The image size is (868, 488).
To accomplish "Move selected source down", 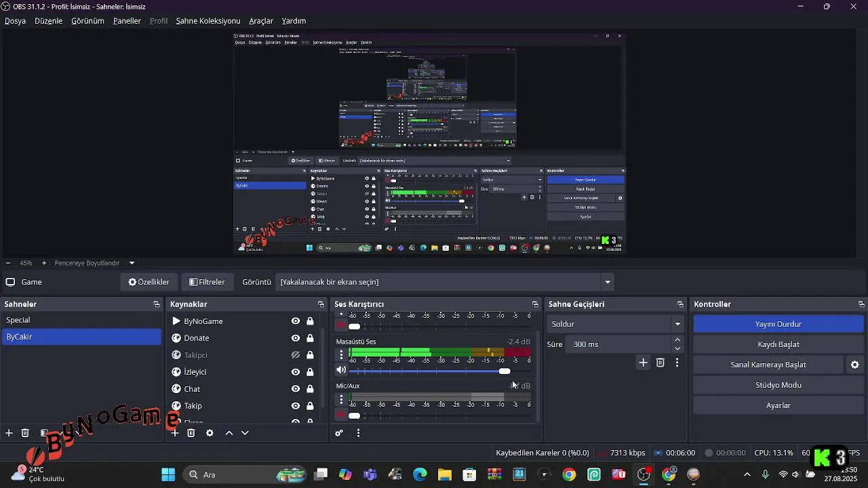I will click(245, 433).
